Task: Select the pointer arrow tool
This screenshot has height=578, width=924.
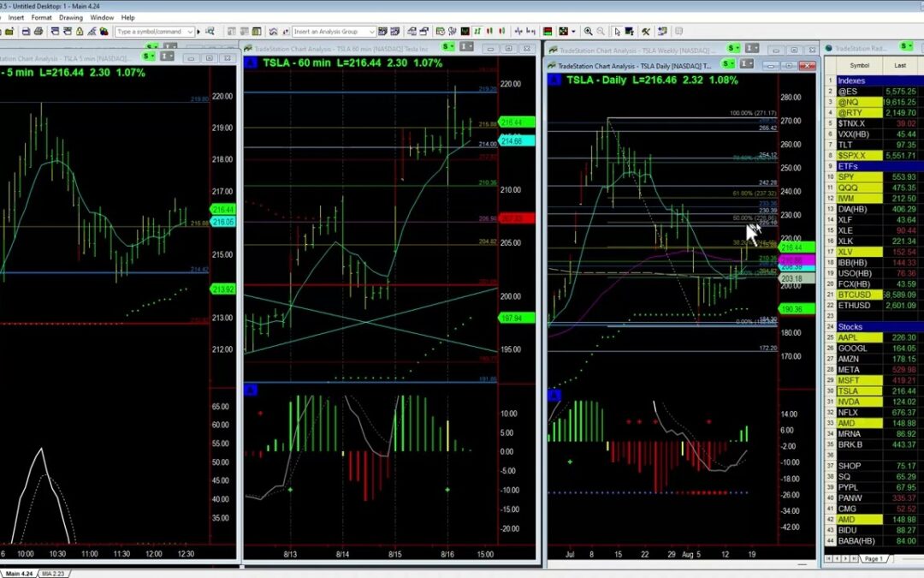Action: point(617,32)
